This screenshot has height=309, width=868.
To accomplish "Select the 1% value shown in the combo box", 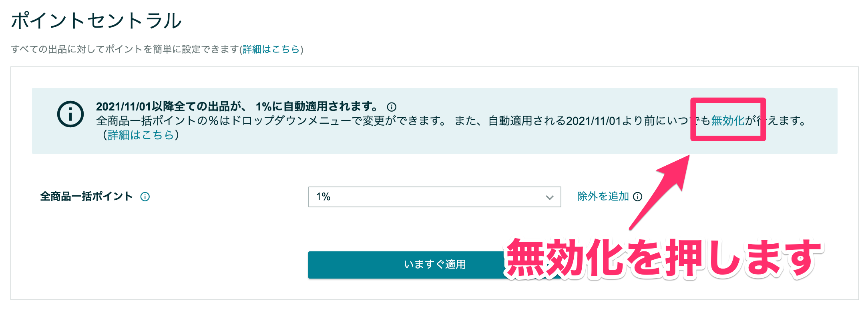I will (x=323, y=197).
